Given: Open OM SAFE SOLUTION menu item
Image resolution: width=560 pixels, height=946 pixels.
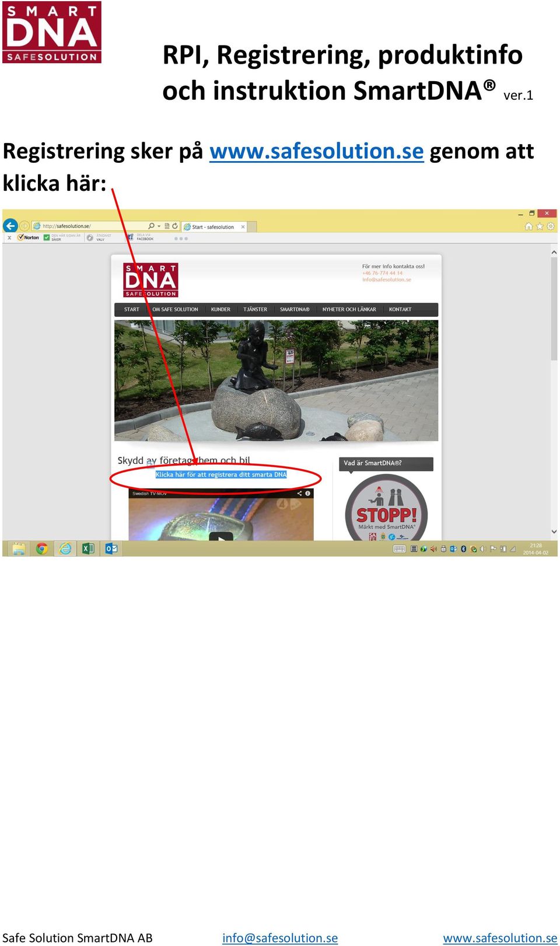Looking at the screenshot, I should pos(175,309).
